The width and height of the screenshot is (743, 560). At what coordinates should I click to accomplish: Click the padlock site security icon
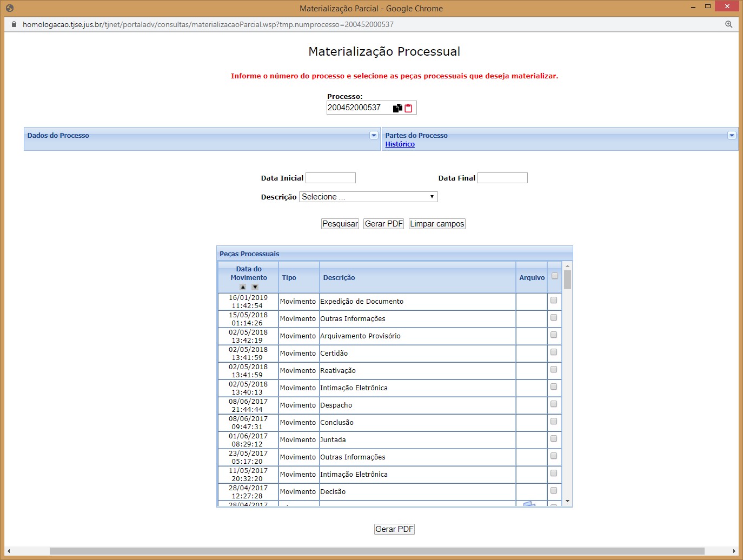[x=14, y=24]
